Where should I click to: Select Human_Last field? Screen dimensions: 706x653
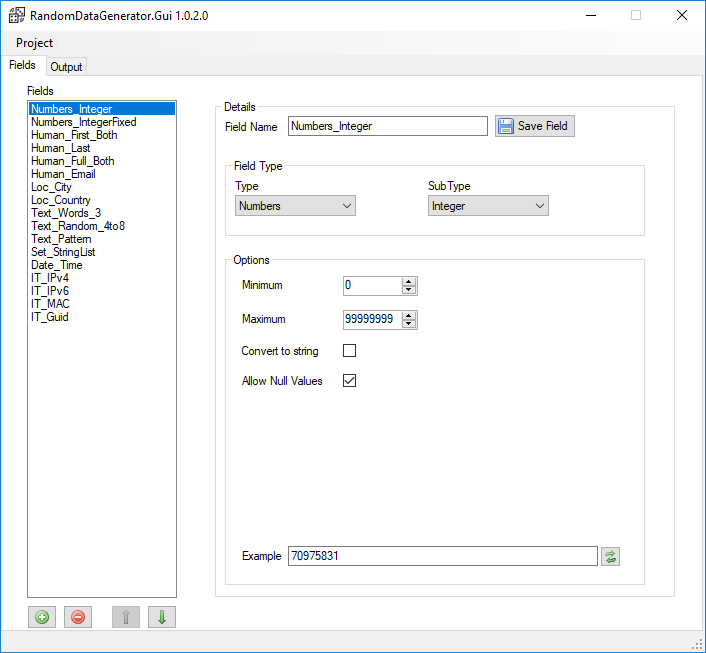(102, 148)
